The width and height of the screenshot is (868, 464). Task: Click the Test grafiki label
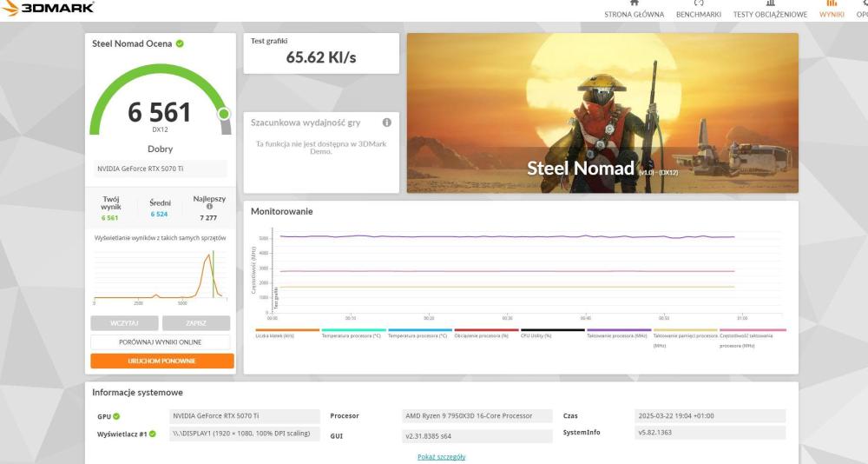point(269,41)
